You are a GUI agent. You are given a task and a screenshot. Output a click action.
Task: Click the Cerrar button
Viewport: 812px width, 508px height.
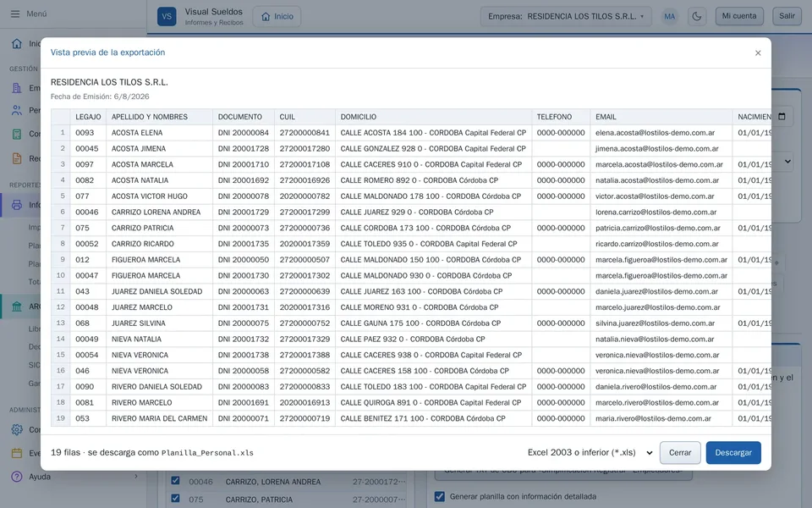tap(680, 452)
